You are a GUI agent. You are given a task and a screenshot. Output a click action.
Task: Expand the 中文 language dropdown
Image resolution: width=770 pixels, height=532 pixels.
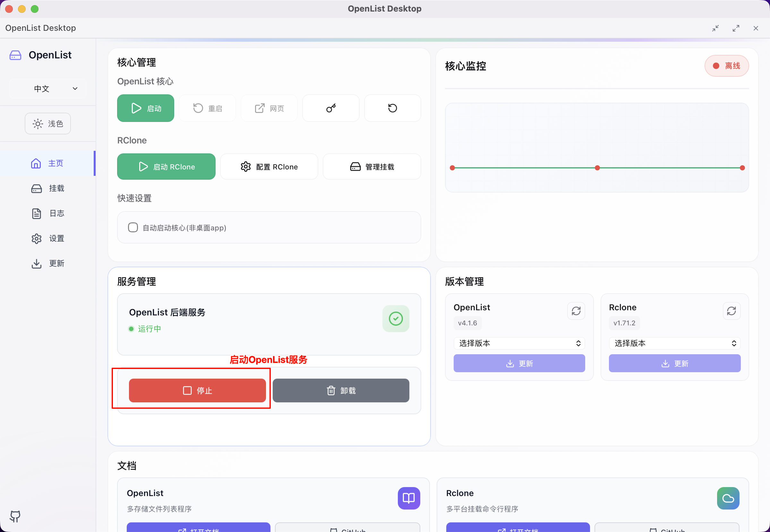pyautogui.click(x=48, y=88)
